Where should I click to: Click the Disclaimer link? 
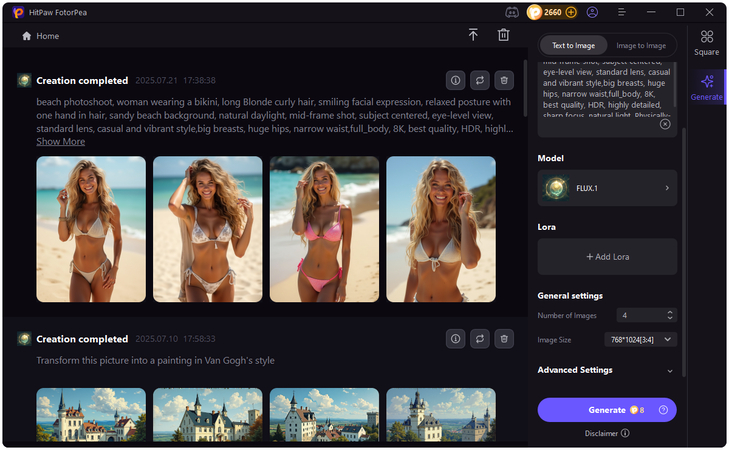coord(601,433)
